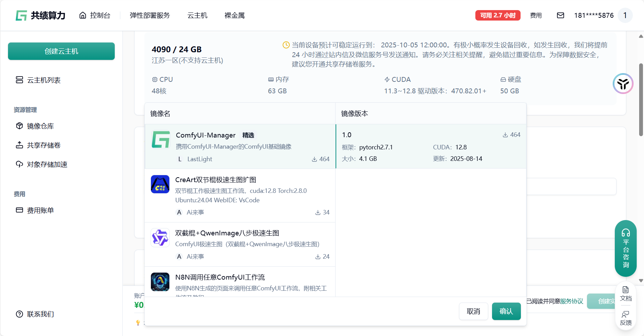Go to 云主机 top navigation item

click(x=197, y=15)
